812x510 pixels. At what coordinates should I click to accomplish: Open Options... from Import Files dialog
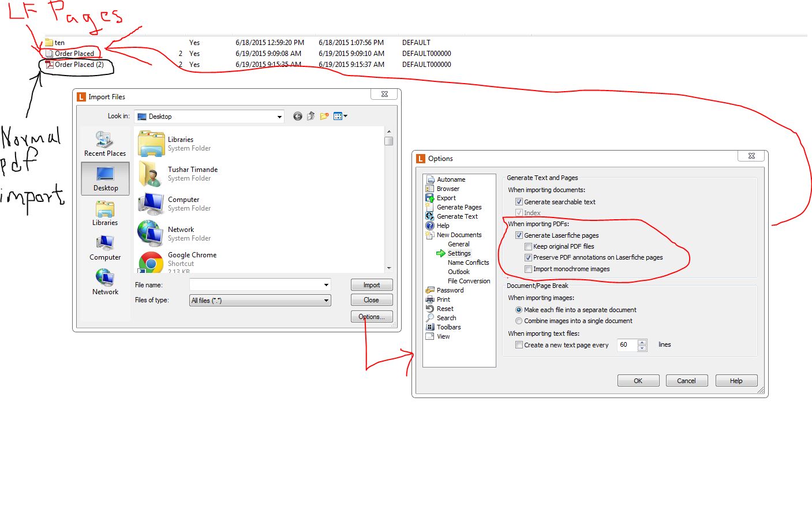tap(372, 317)
